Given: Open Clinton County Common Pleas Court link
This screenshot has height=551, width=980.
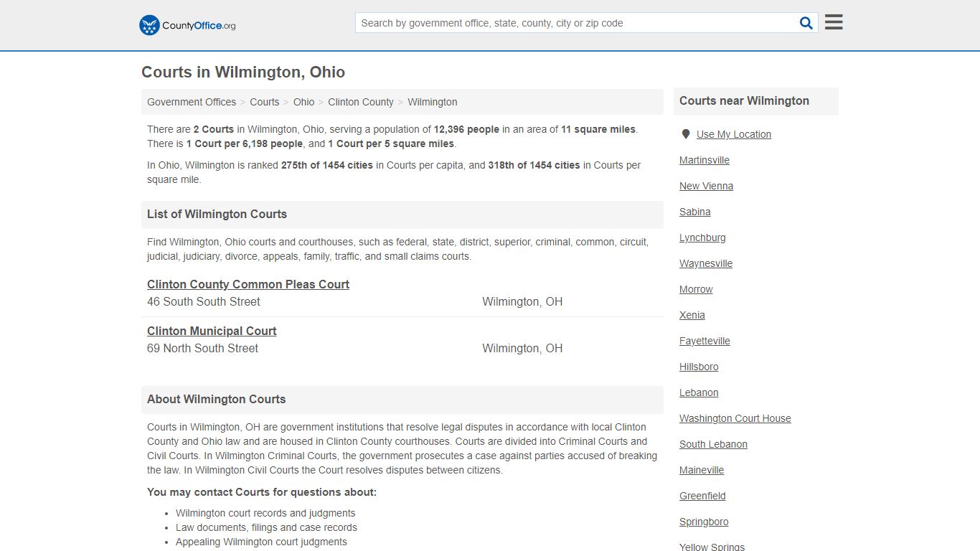Looking at the screenshot, I should 248,284.
